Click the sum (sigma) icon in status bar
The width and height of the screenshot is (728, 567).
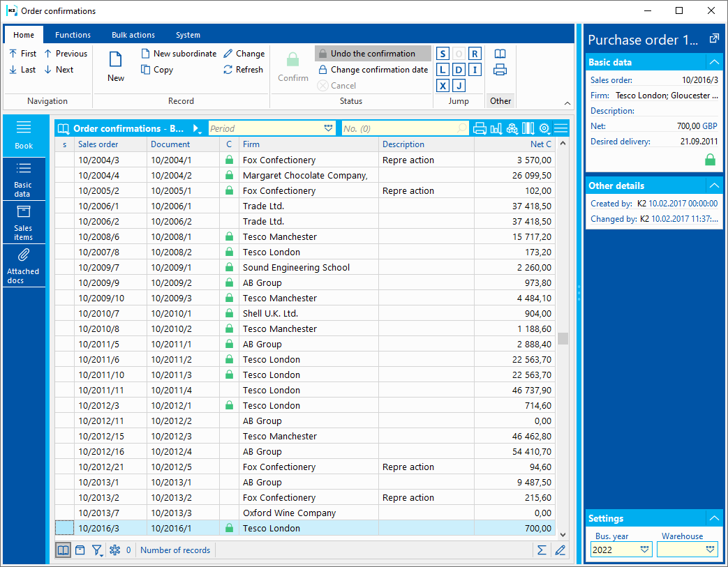coord(542,550)
